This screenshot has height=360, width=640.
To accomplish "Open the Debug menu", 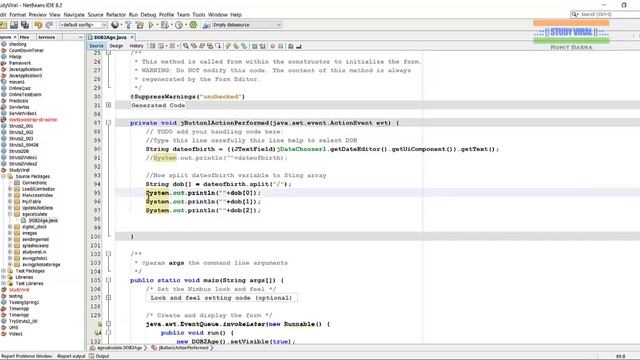I will pyautogui.click(x=148, y=15).
